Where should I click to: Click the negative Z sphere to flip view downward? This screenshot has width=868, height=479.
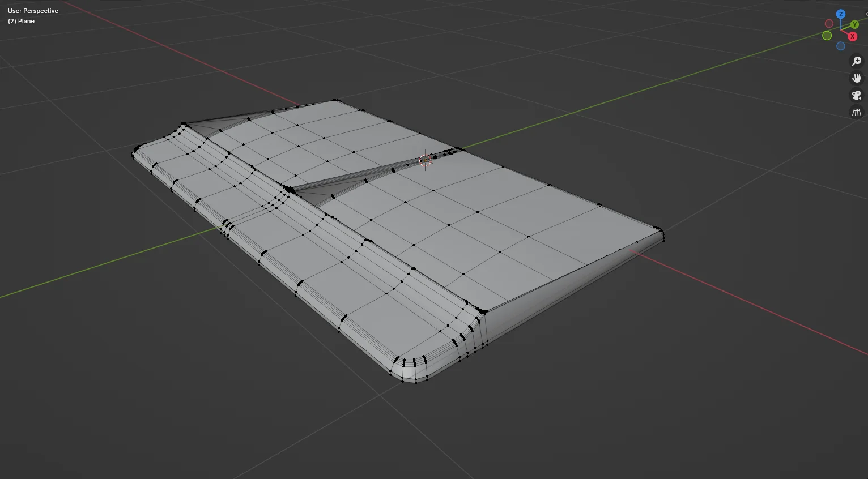point(841,46)
